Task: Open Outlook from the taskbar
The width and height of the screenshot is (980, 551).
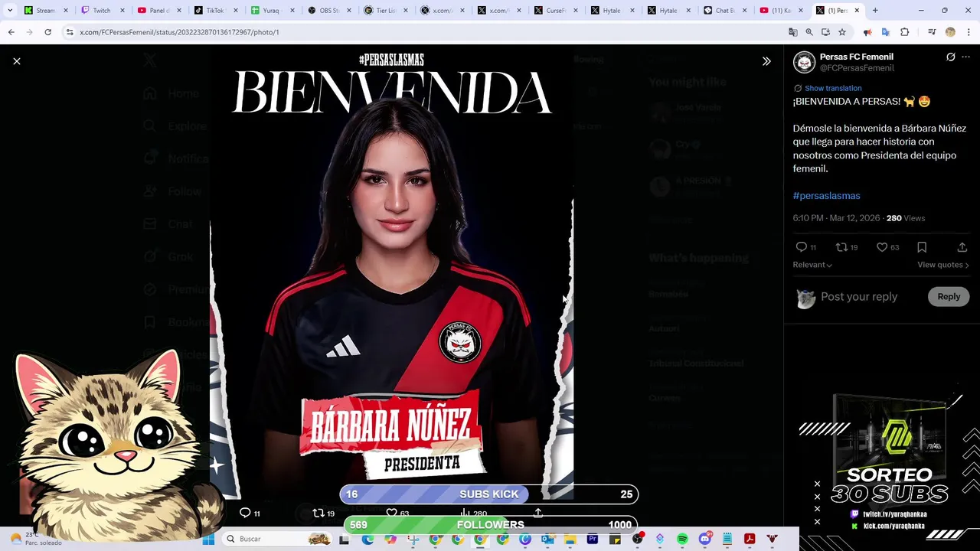Action: (x=547, y=539)
